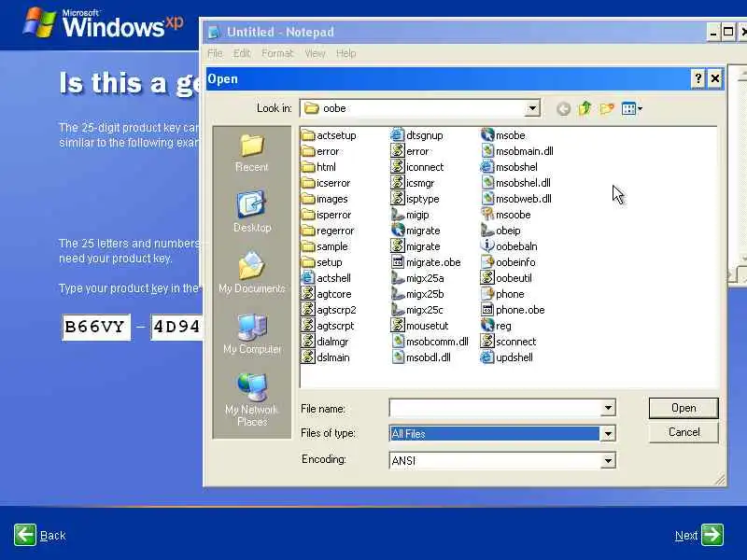747x560 pixels.
Task: Click the dialog help question mark button
Action: click(x=698, y=79)
